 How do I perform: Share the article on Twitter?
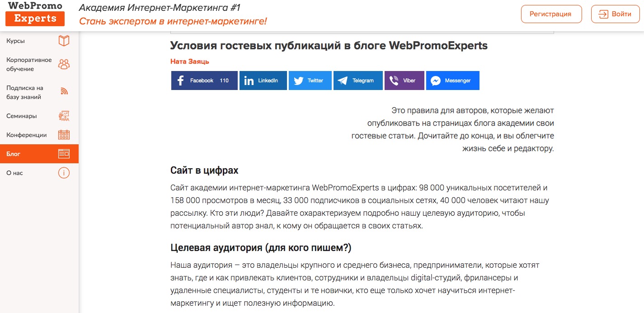(310, 81)
